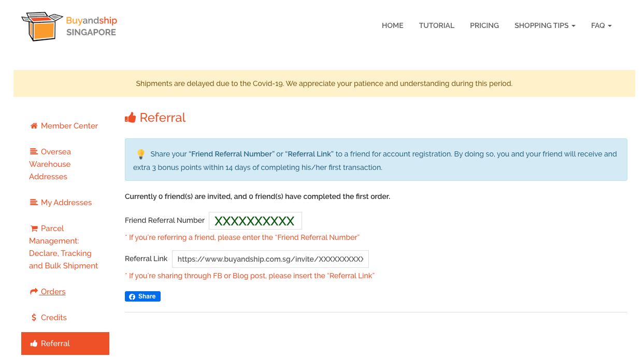
Task: Click the shopping cart icon beside Parcel Management
Action: [x=34, y=229]
